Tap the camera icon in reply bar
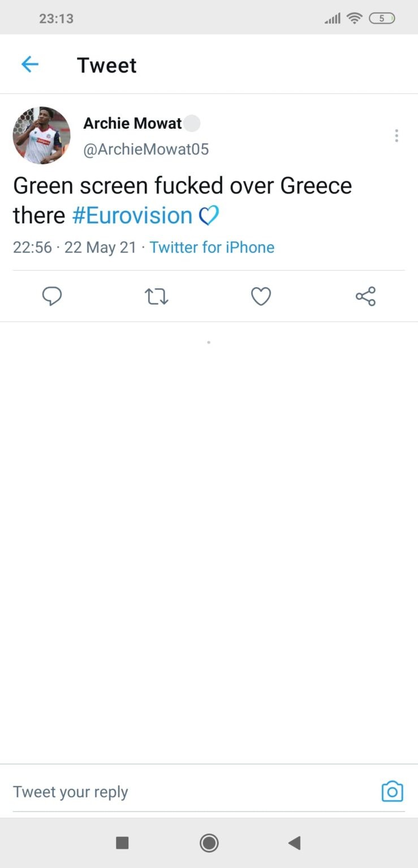This screenshot has width=418, height=868. (x=392, y=791)
